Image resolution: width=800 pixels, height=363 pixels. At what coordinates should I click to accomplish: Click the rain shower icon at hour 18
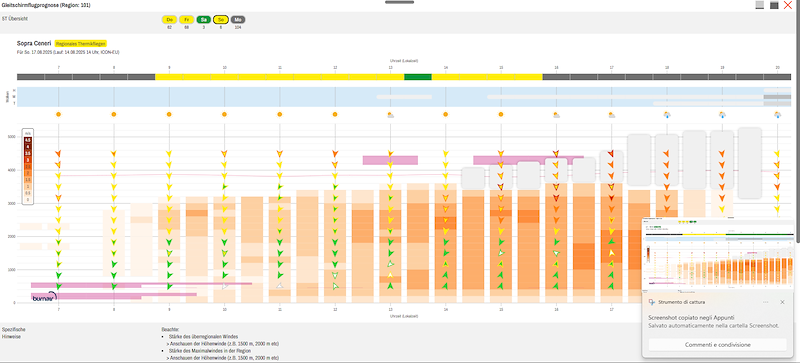click(x=666, y=115)
